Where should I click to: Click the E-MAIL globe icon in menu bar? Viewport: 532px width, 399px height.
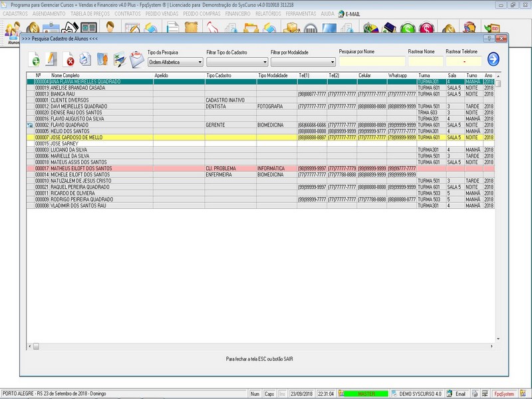coord(349,14)
